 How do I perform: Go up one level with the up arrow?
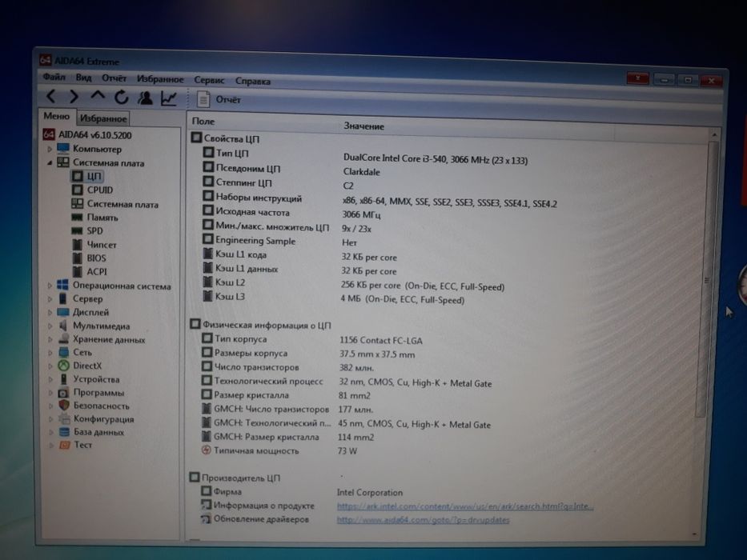(x=98, y=96)
